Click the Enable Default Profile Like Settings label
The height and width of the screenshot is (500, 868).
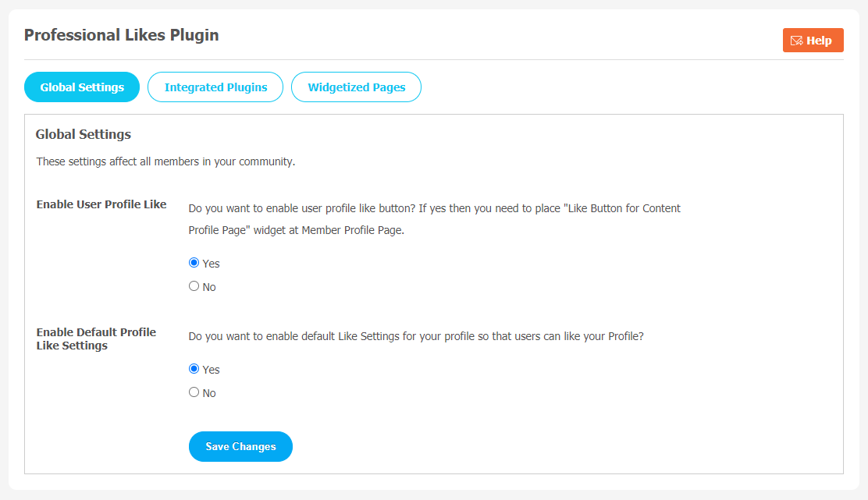click(x=96, y=339)
